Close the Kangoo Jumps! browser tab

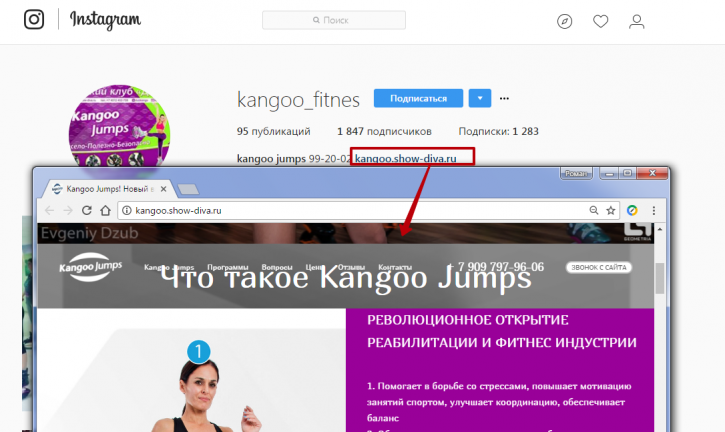pos(163,189)
